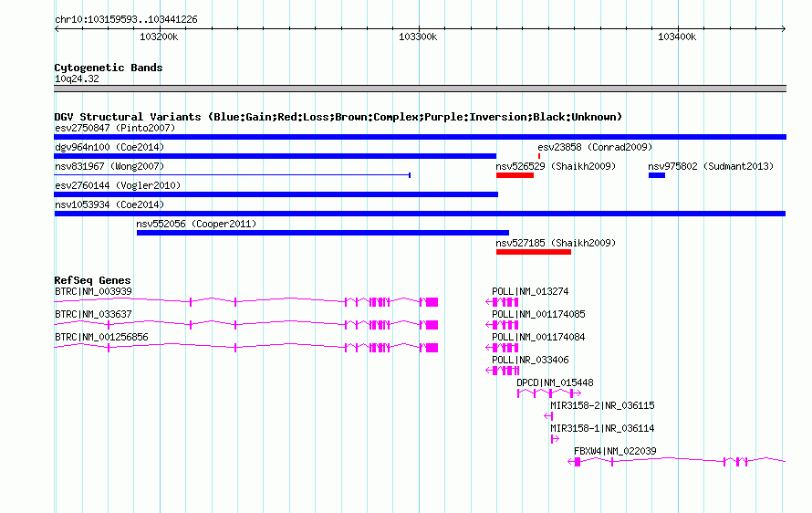Open the nsv526529 (Shaikh2009) label

tap(556, 166)
